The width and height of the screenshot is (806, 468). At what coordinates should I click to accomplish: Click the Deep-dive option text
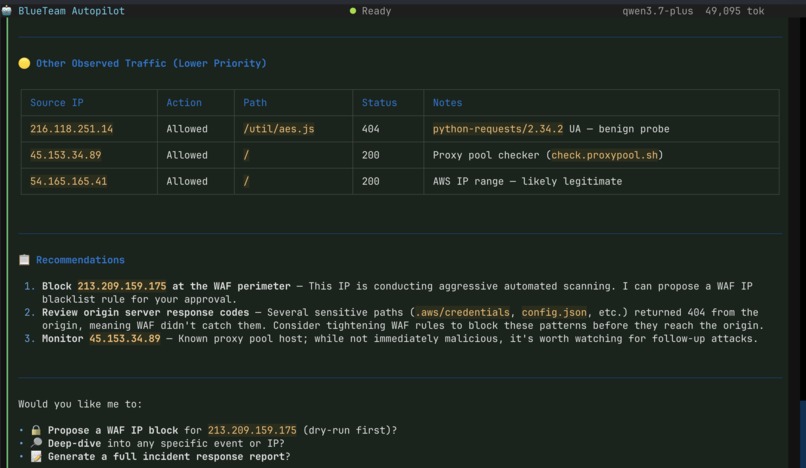pyautogui.click(x=75, y=443)
